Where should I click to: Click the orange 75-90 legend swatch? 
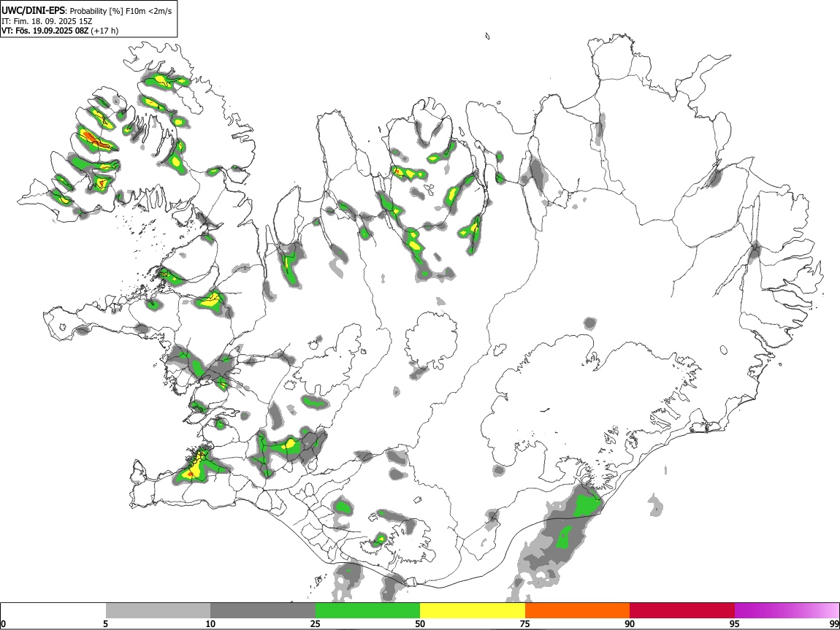point(577,611)
